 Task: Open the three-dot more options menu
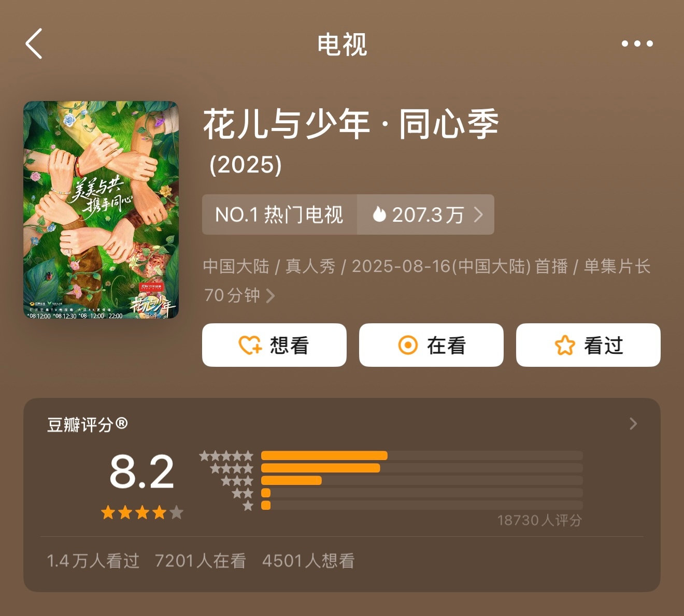coord(637,44)
